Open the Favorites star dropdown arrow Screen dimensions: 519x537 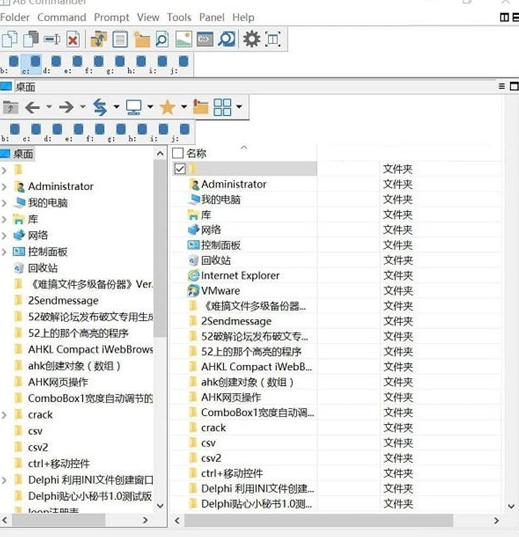point(184,107)
